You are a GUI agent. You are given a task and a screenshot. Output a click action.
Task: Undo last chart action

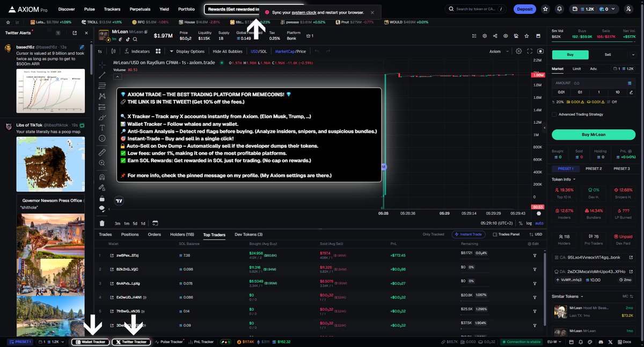coord(317,52)
